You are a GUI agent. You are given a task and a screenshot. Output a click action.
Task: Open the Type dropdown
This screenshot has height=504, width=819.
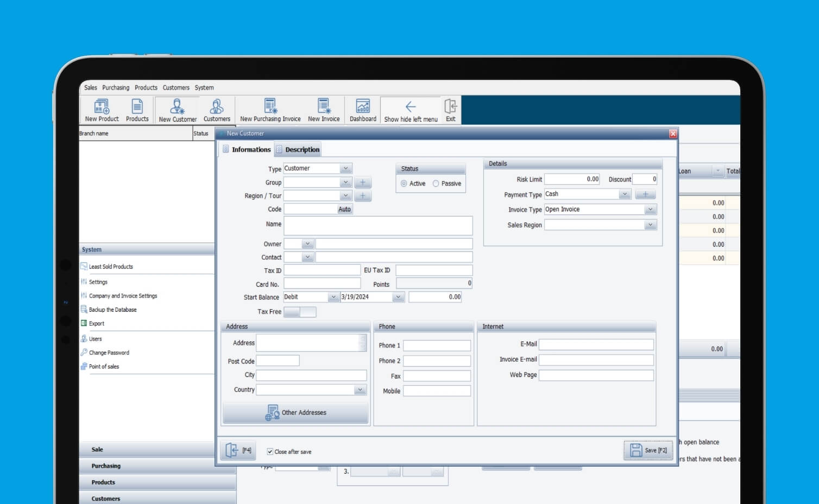pos(346,168)
